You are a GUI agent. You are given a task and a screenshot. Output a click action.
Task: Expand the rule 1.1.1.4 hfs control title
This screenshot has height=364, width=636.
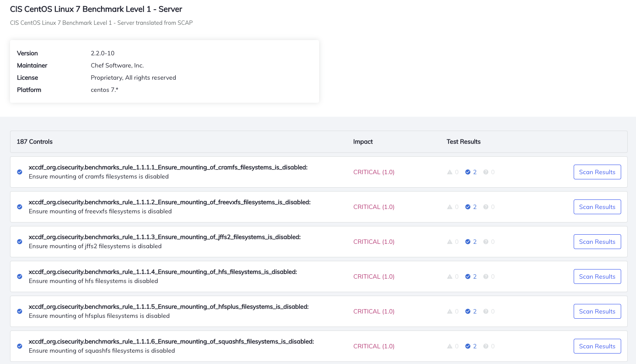pos(163,272)
